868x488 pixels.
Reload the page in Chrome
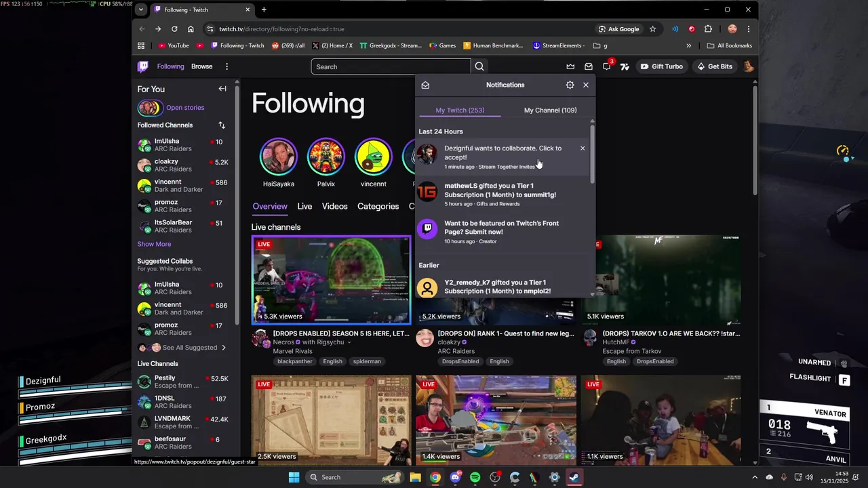click(x=174, y=29)
